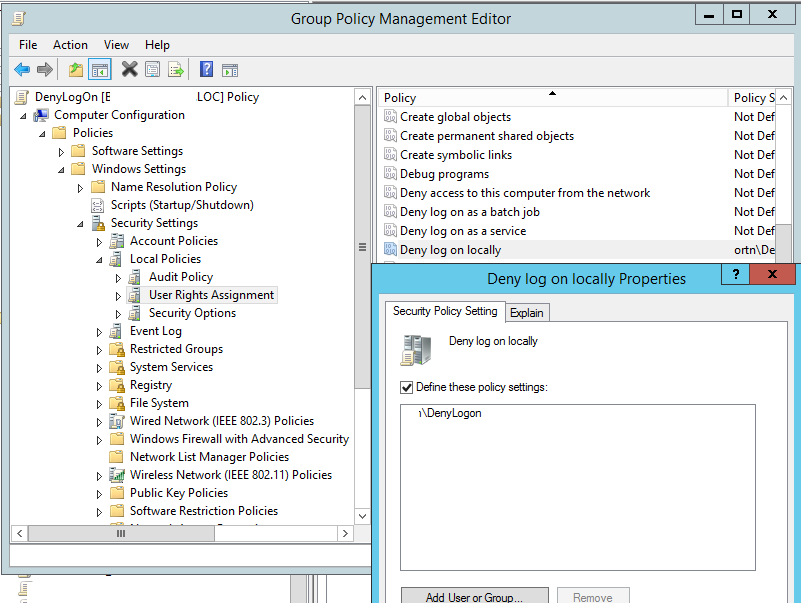Click the Up one level folder icon
The image size is (801, 603).
[76, 69]
